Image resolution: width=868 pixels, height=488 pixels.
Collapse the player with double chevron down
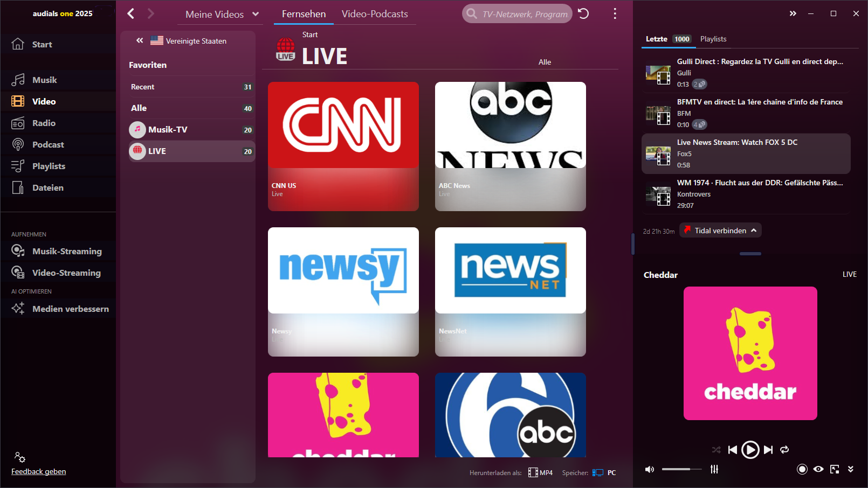[x=851, y=469]
